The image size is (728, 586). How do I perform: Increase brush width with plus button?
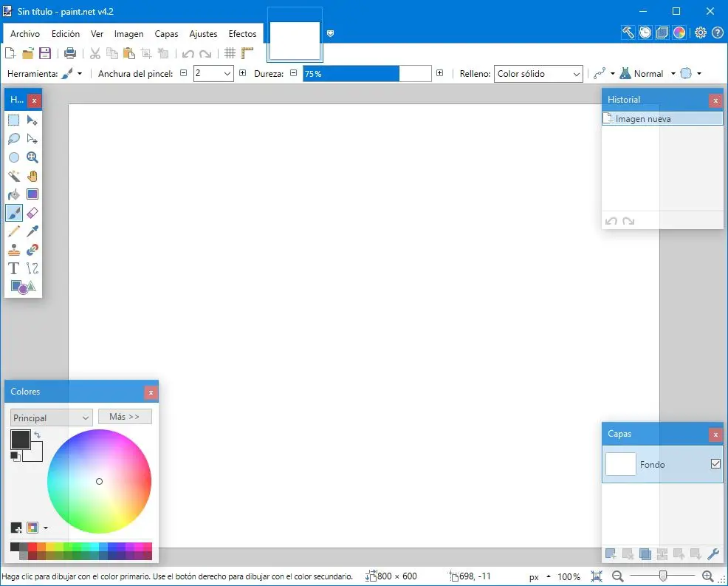[242, 73]
